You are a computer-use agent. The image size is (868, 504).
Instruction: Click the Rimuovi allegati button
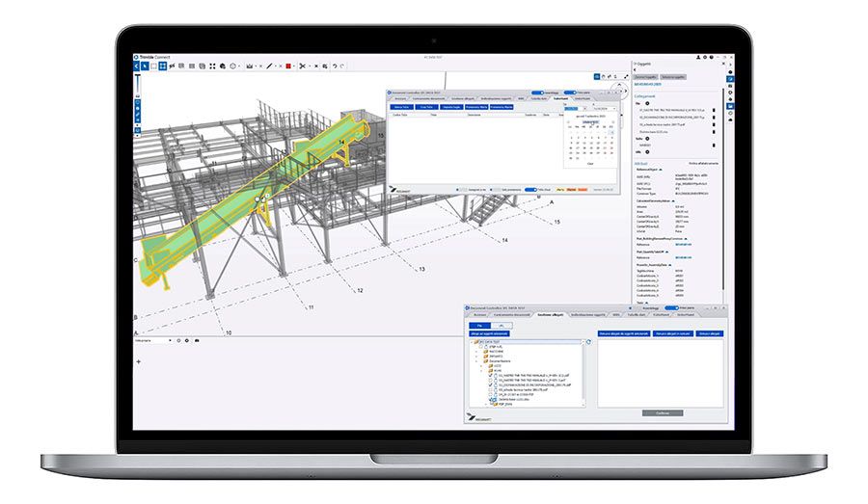[x=709, y=332]
